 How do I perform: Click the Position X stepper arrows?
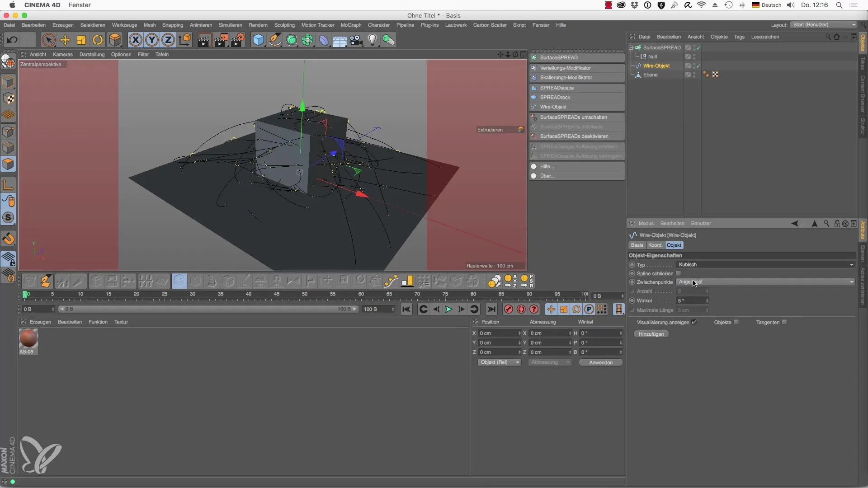pos(519,333)
